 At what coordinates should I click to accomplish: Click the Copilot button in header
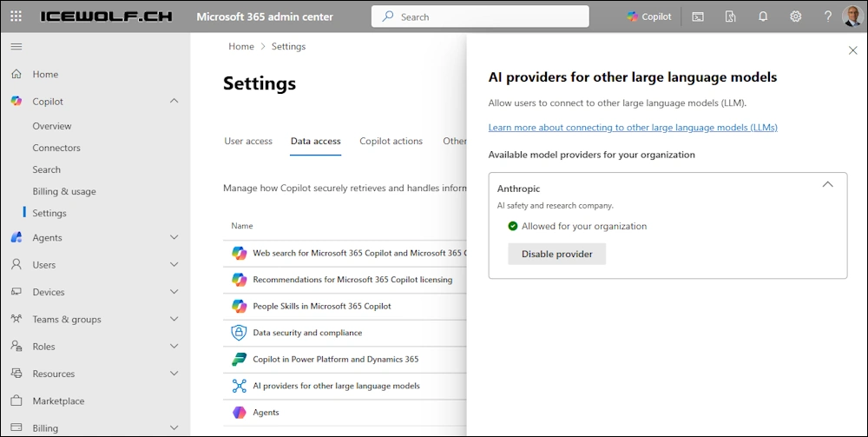tap(649, 17)
